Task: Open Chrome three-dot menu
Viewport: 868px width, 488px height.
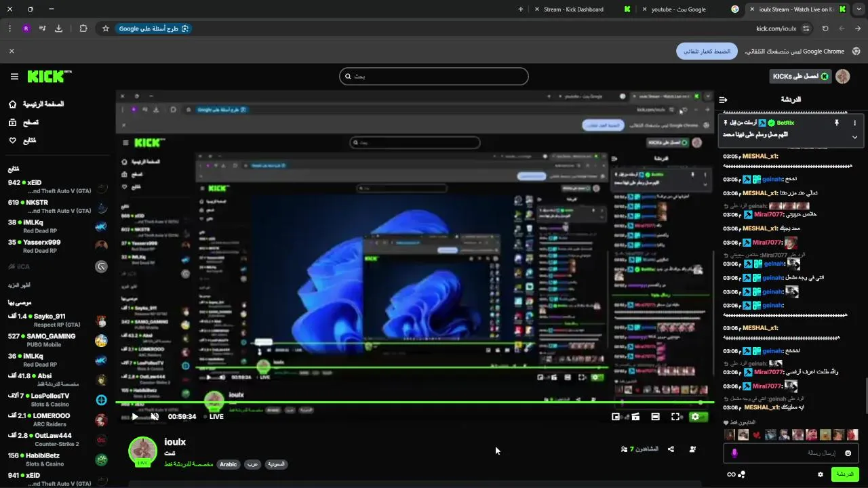Action: click(9, 28)
